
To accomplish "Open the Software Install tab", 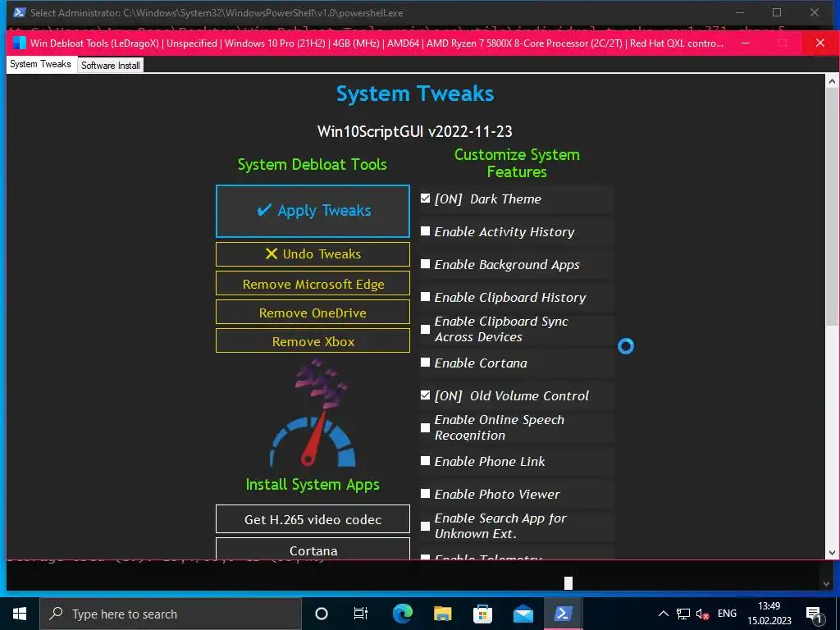I will [x=111, y=66].
